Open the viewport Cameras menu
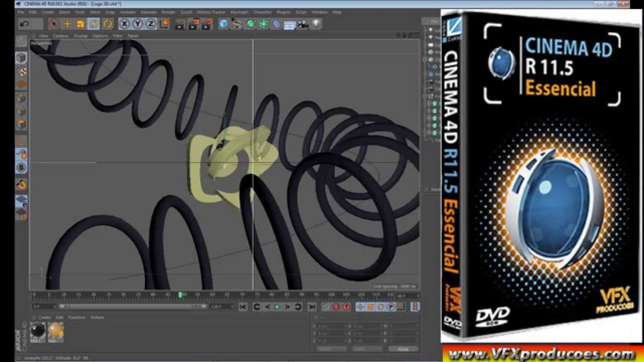644x362 pixels. pos(61,36)
